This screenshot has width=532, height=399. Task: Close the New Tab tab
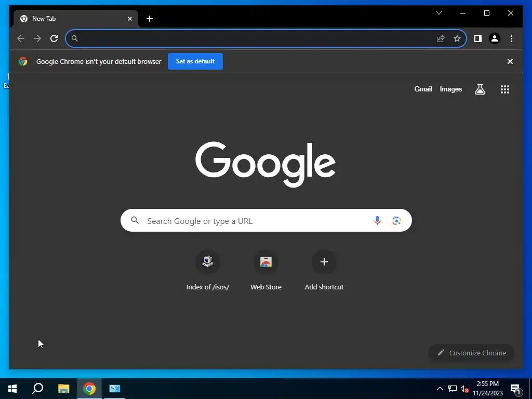pos(129,19)
